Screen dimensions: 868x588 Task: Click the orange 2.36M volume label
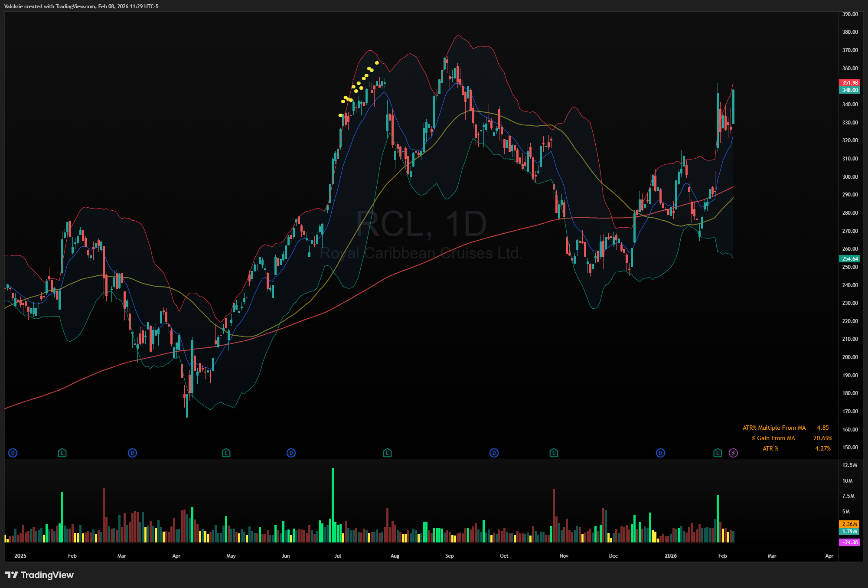[849, 524]
